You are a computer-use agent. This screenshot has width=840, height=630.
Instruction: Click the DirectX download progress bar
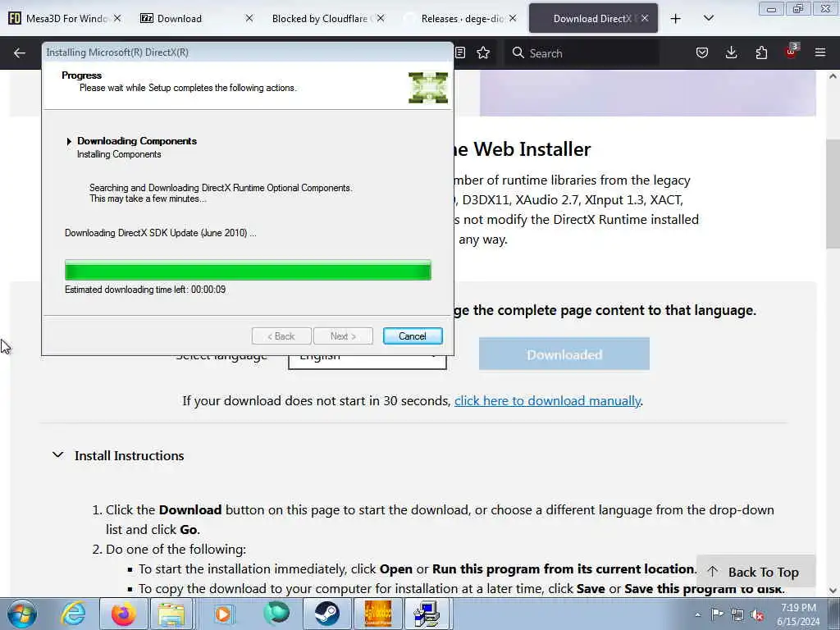click(248, 270)
